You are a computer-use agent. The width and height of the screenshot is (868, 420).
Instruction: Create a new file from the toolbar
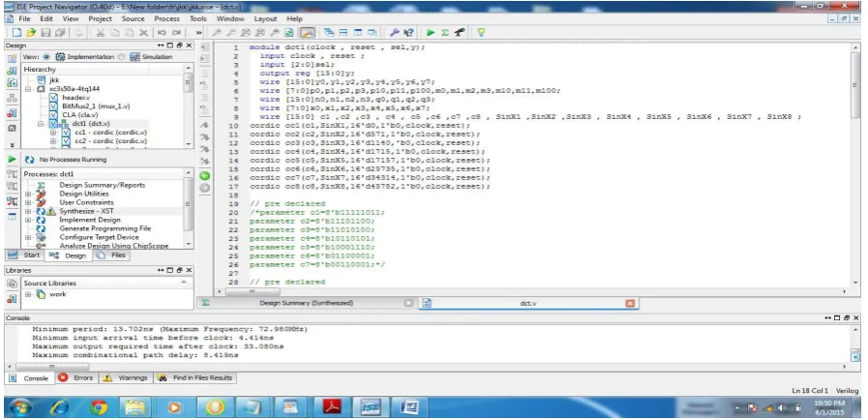click(x=16, y=33)
